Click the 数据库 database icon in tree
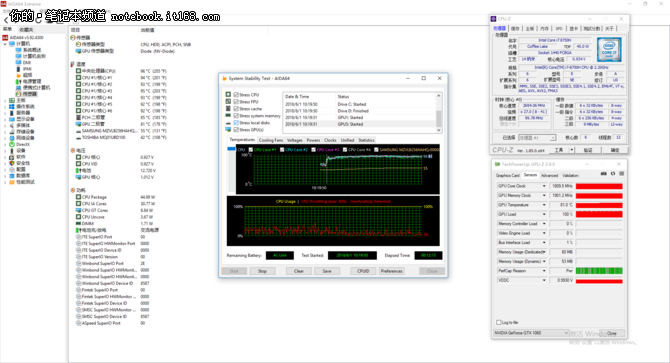The image size is (670, 363). click(12, 176)
